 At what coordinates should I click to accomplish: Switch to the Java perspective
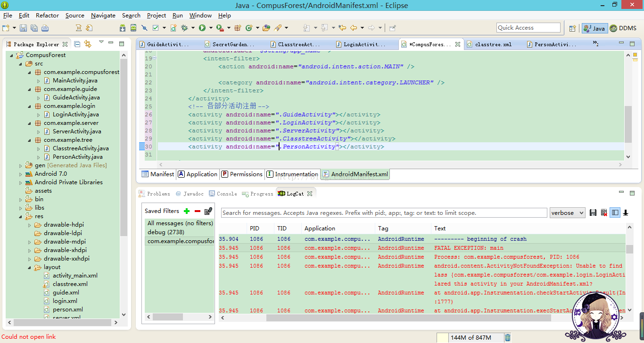pos(594,28)
